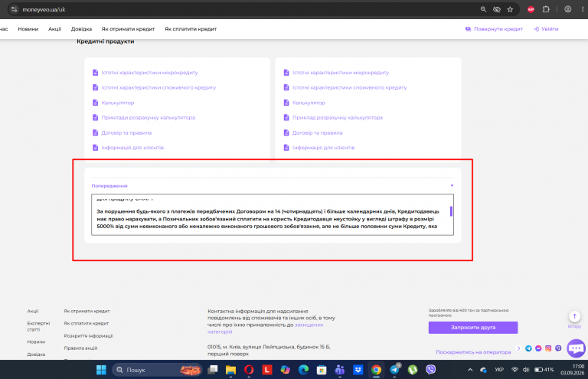The height and width of the screenshot is (379, 588).
Task: Open the Telegram contact icon in footer
Action: tap(528, 348)
